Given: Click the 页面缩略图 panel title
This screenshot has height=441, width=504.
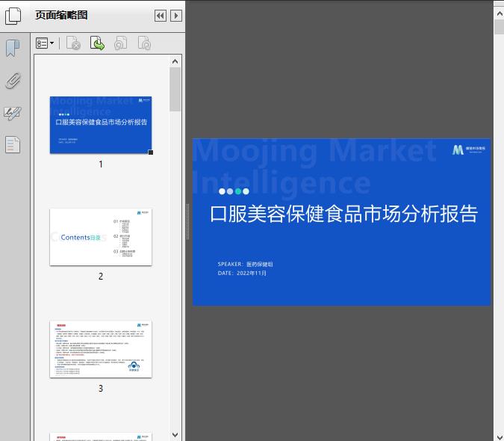Looking at the screenshot, I should [x=61, y=15].
